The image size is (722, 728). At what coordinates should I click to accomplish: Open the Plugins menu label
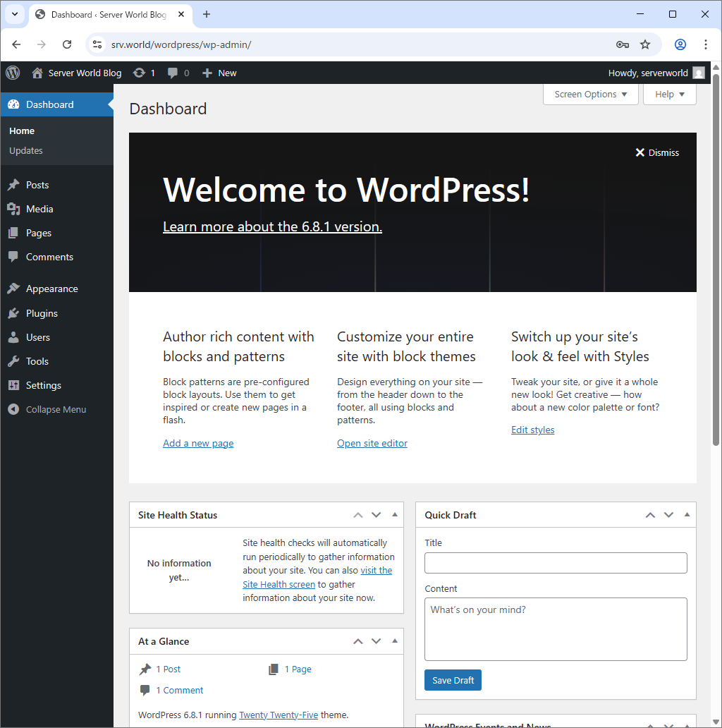[42, 313]
